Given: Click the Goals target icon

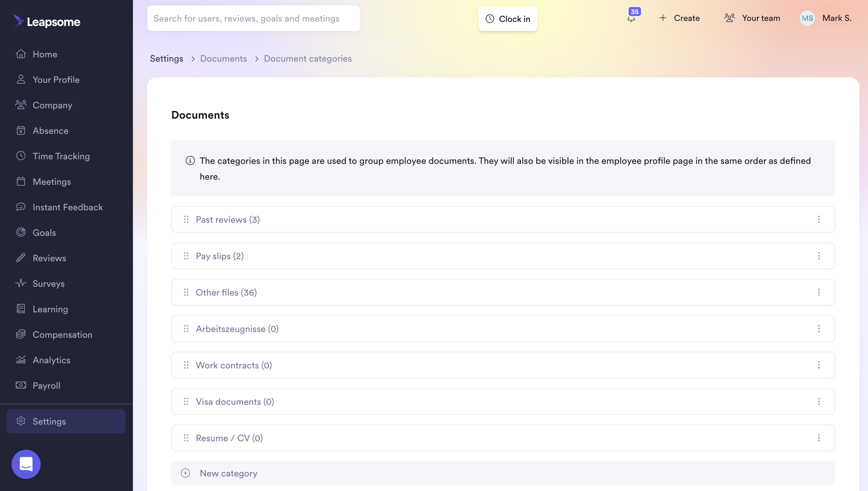Looking at the screenshot, I should (21, 232).
